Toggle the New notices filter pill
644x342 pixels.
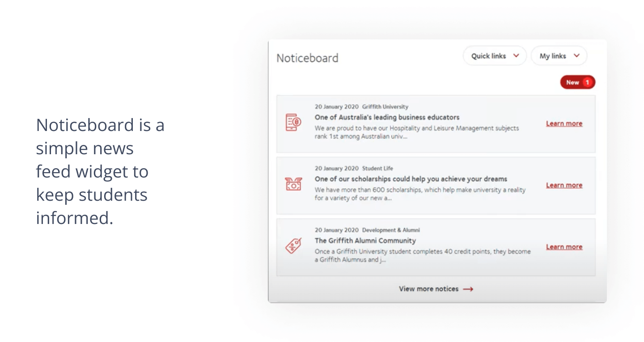(x=578, y=82)
